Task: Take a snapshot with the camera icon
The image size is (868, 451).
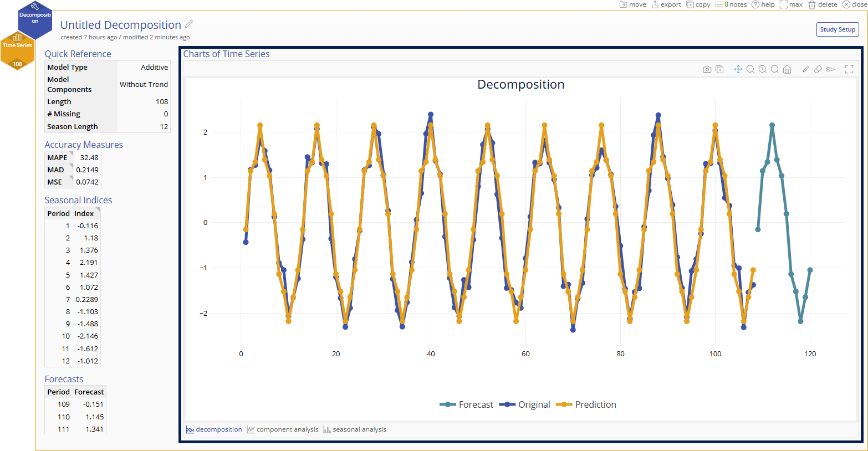Action: pos(707,69)
